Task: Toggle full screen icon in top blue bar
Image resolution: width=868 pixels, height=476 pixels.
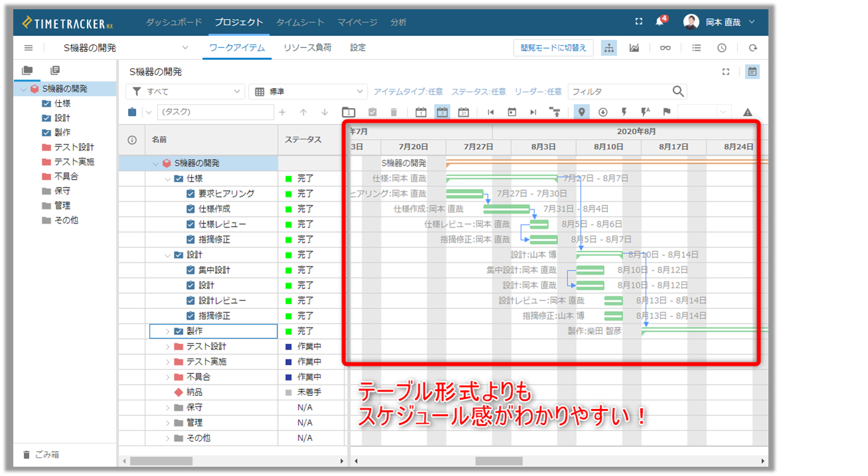Action: [x=639, y=22]
